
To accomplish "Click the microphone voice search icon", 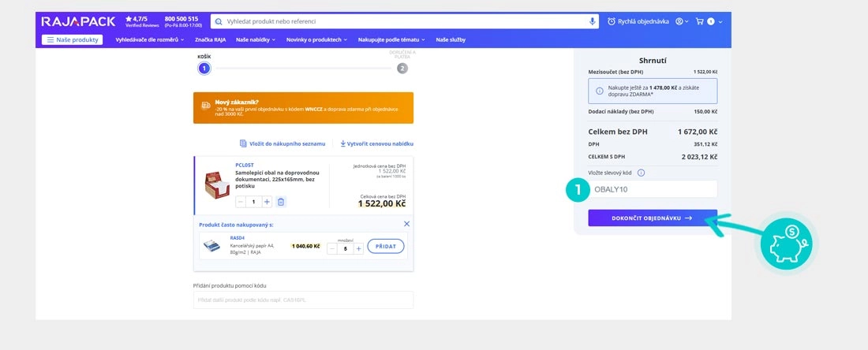I will tap(593, 21).
